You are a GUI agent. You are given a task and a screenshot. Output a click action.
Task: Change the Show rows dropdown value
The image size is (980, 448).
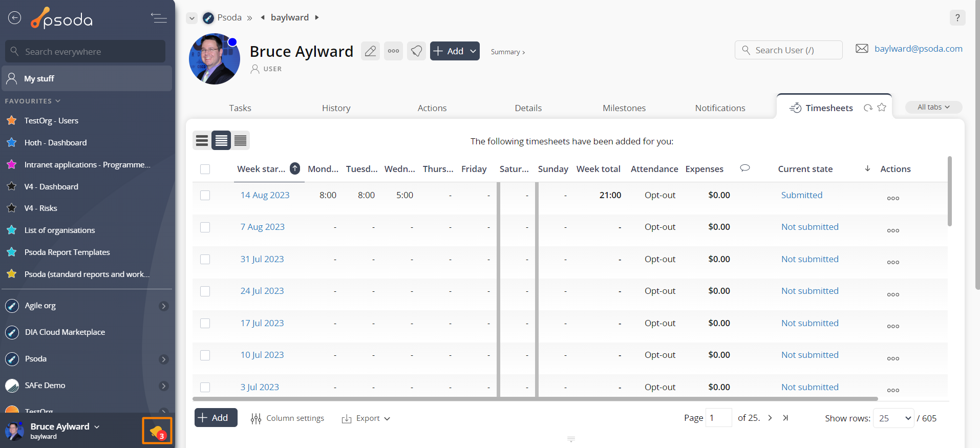(x=893, y=418)
